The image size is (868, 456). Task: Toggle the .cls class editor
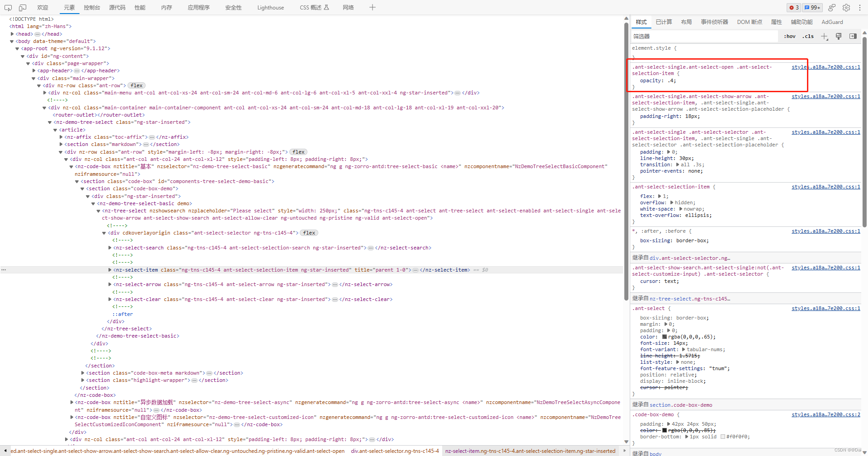click(x=808, y=36)
